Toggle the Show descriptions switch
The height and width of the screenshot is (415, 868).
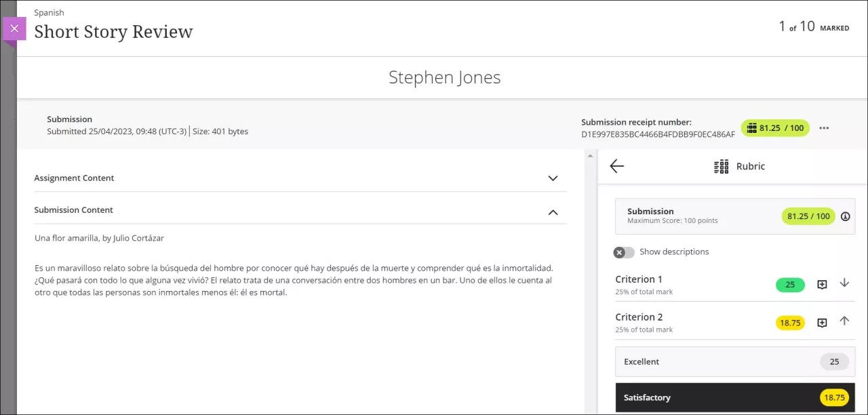click(x=624, y=252)
